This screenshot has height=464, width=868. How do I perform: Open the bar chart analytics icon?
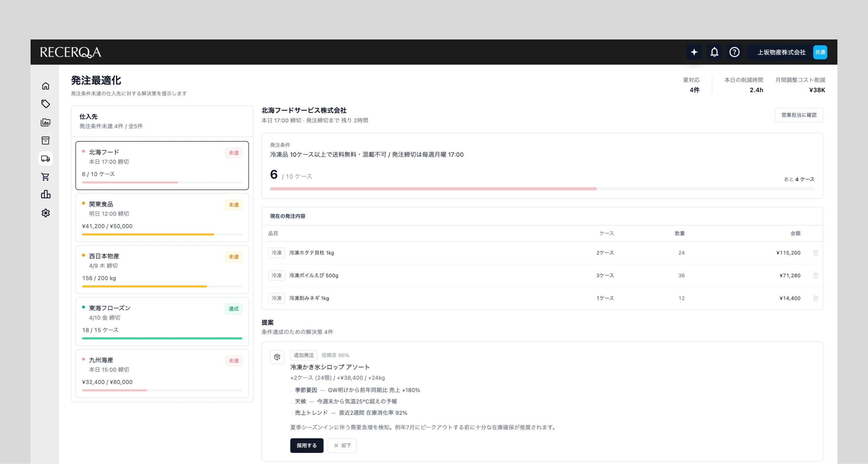click(45, 195)
